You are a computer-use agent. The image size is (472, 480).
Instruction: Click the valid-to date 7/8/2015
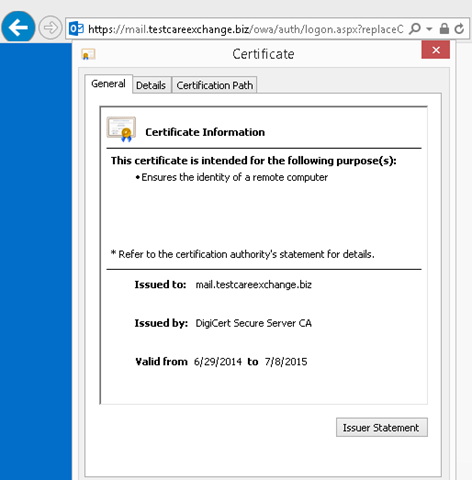[286, 362]
